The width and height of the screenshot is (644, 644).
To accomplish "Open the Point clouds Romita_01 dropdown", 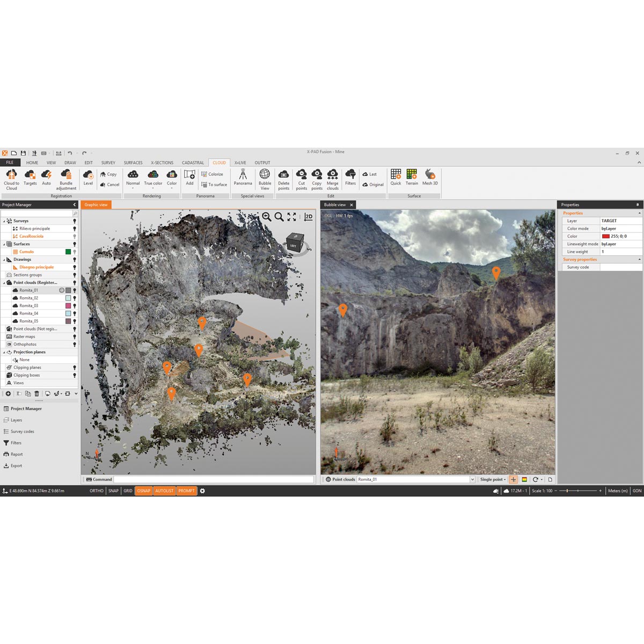I will click(x=472, y=479).
